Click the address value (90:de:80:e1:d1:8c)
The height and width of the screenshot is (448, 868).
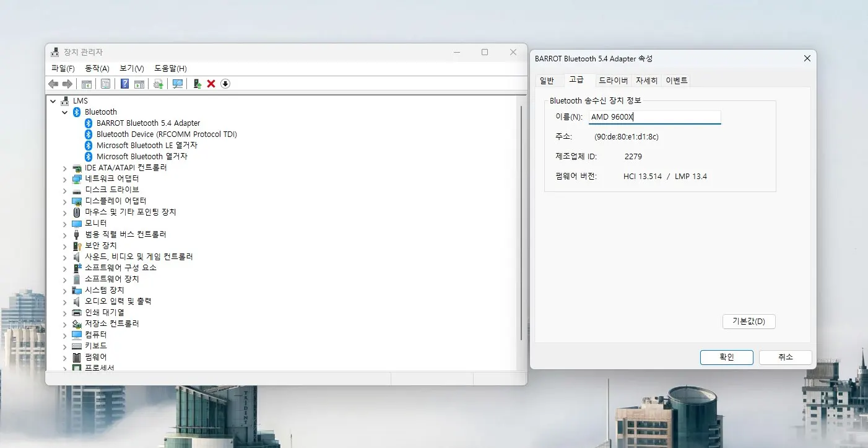coord(627,137)
